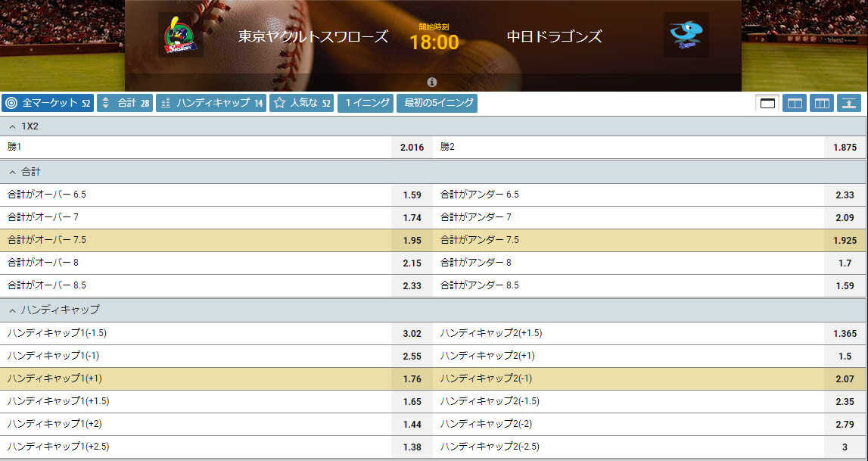868x461 pixels.
Task: Select the 最初の5イニング tab
Action: coord(437,103)
